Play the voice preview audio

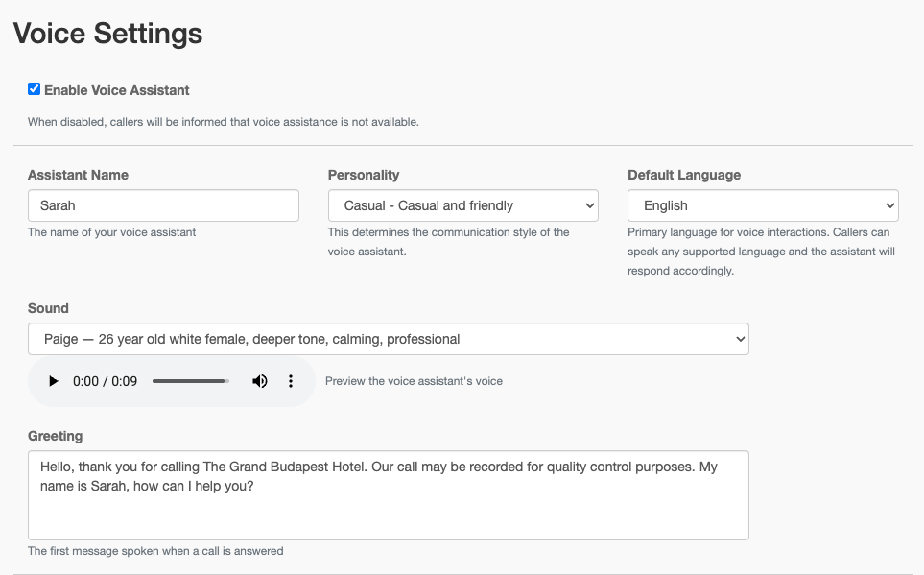[54, 381]
